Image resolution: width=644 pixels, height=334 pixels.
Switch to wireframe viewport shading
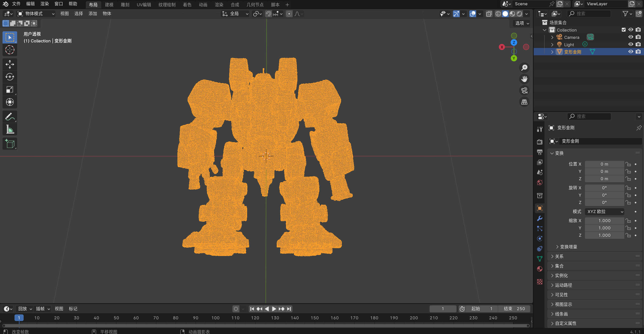click(498, 14)
